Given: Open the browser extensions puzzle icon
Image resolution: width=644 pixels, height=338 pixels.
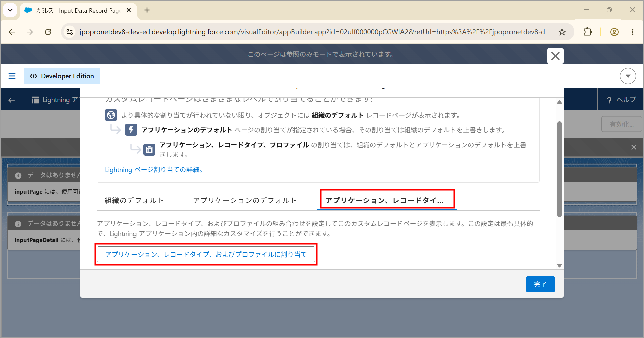Looking at the screenshot, I should coord(587,32).
